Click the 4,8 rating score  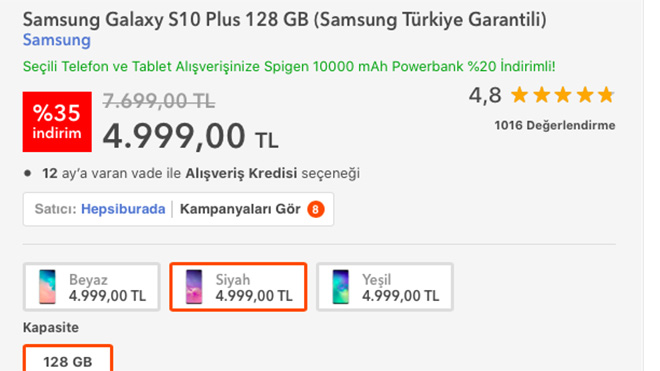click(485, 95)
